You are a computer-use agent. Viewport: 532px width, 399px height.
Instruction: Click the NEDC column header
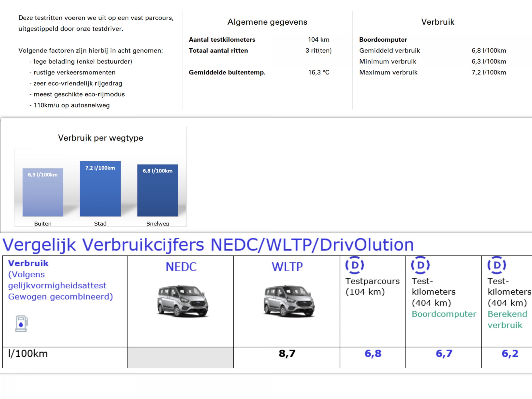[x=181, y=267]
